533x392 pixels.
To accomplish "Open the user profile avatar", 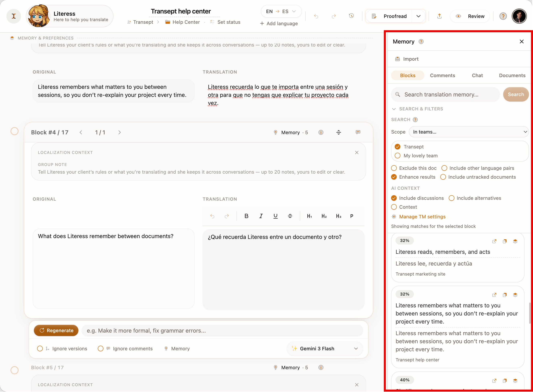I will pos(519,16).
